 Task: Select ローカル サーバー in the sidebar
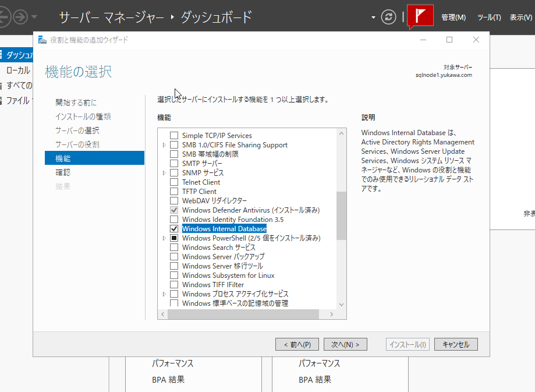coord(16,70)
